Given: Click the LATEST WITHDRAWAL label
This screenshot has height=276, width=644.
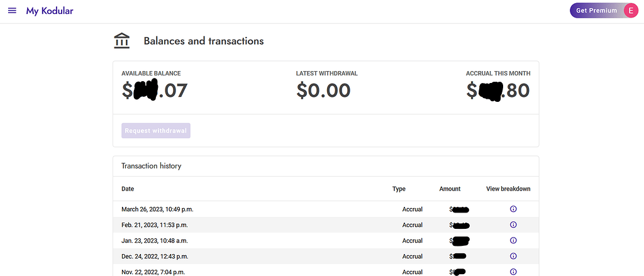Looking at the screenshot, I should 327,74.
